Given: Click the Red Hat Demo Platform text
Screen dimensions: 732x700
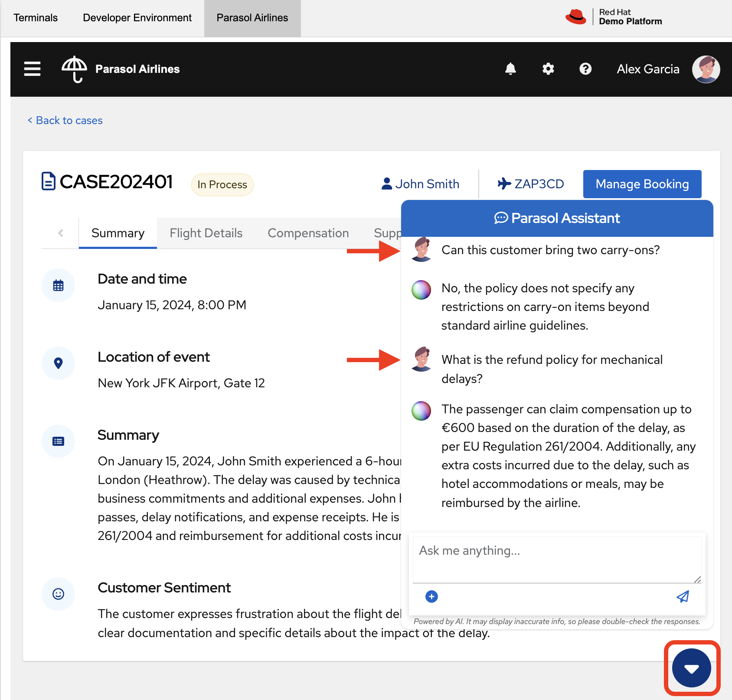Looking at the screenshot, I should point(631,17).
